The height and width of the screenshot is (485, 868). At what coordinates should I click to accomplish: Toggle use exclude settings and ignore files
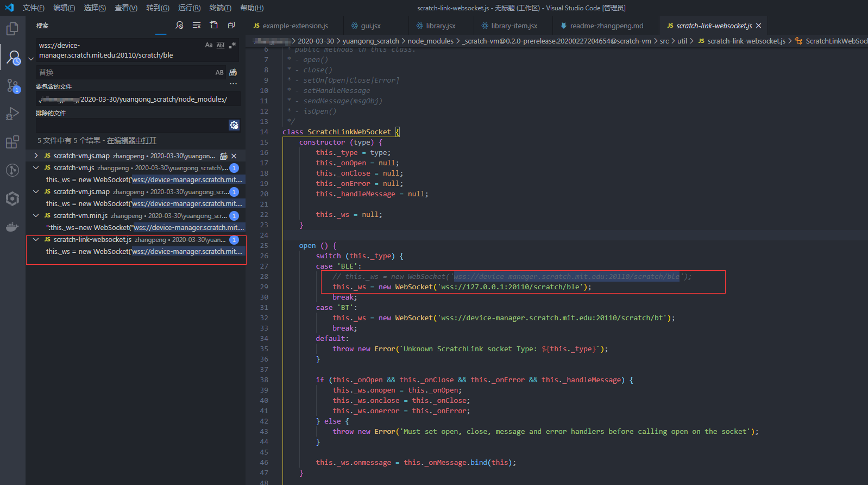(234, 125)
